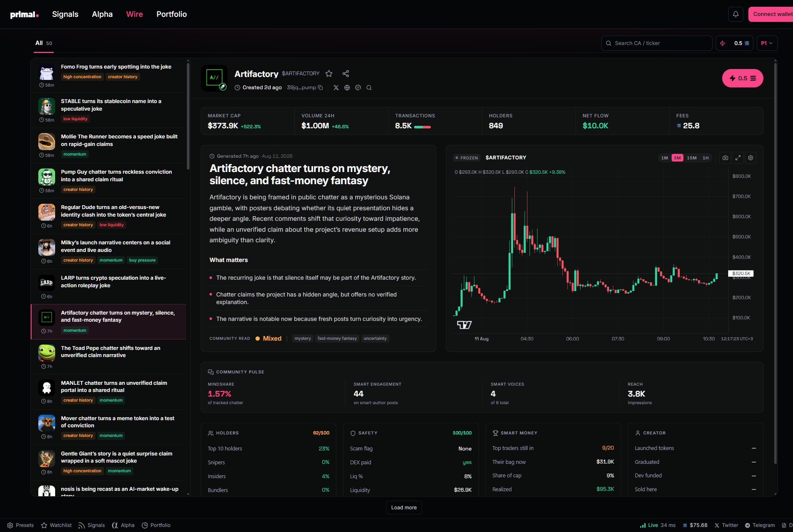
Task: Click the transactions buy/sell ratio bar
Action: 422,127
